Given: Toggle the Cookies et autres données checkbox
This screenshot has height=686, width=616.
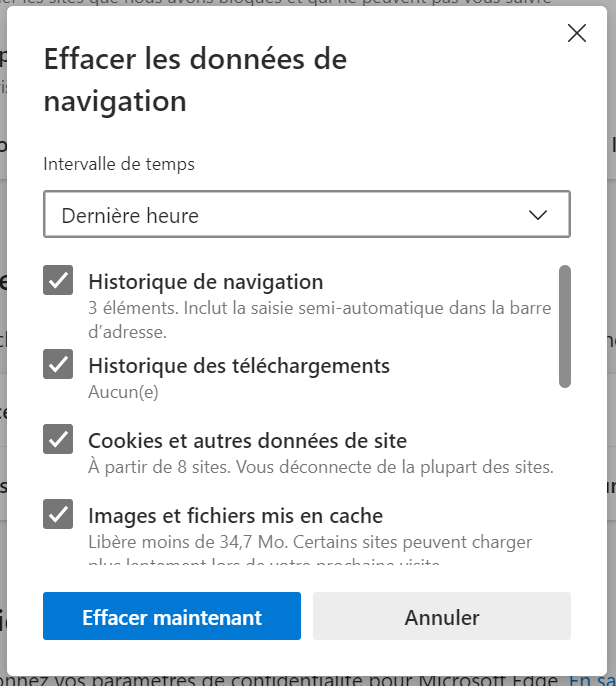Looking at the screenshot, I should [58, 439].
